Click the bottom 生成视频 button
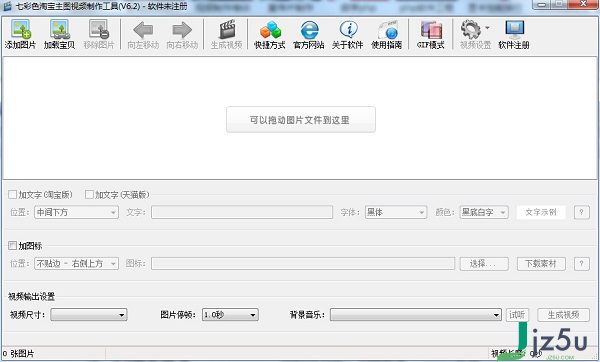 [563, 315]
